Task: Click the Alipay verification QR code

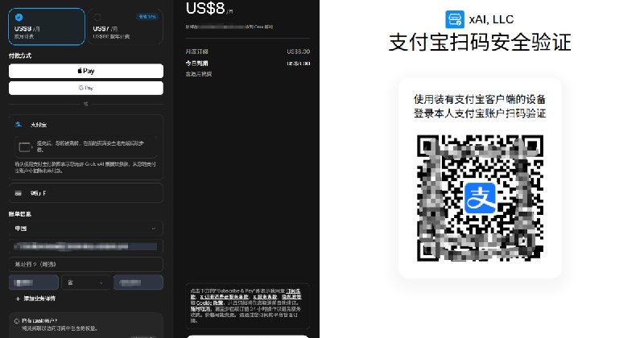Action: click(x=480, y=198)
